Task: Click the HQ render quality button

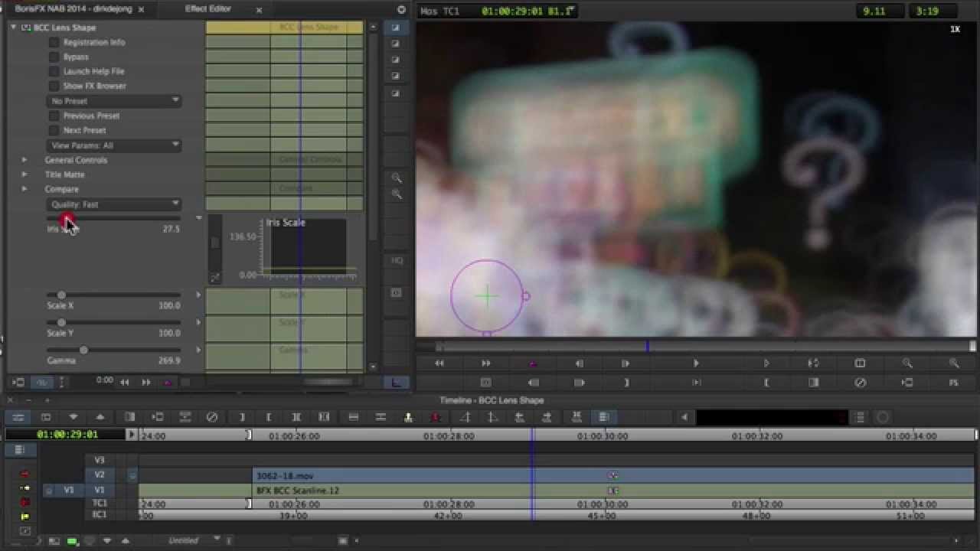Action: (x=397, y=261)
